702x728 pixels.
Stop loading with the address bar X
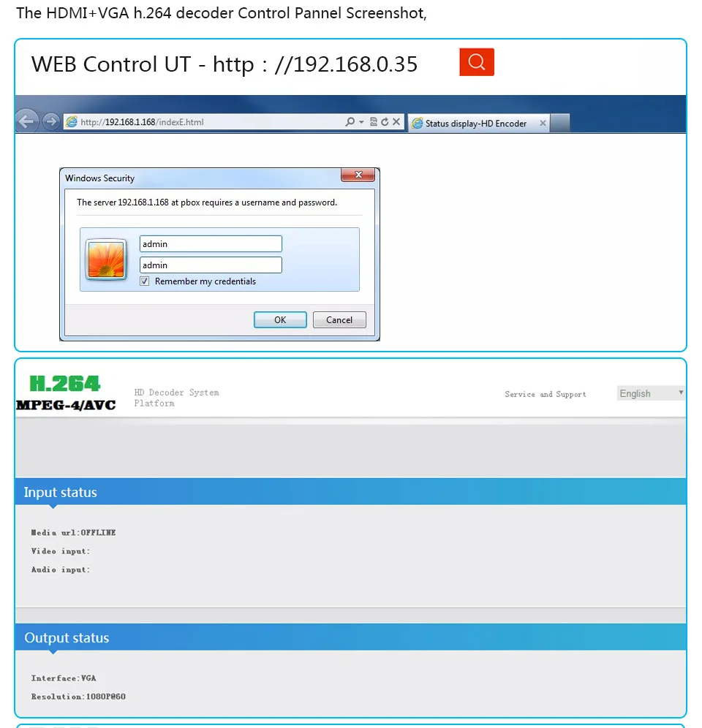[x=396, y=121]
